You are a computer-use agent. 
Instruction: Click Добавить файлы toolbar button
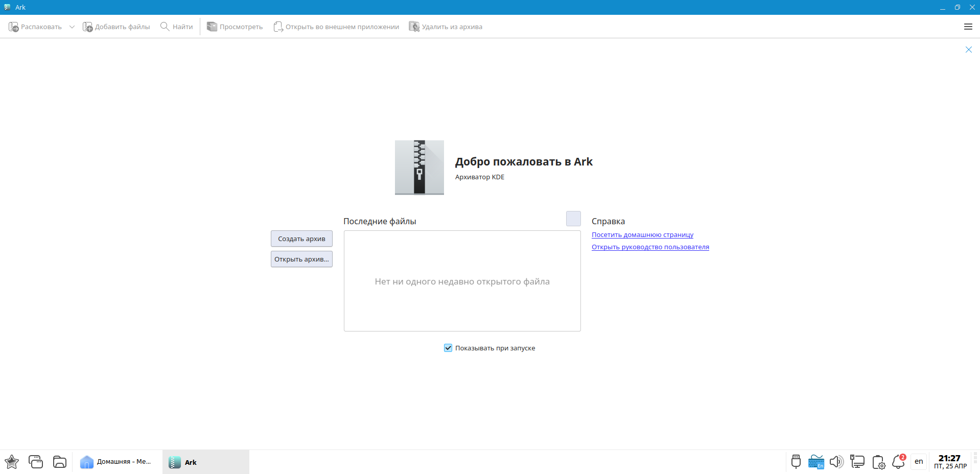pyautogui.click(x=116, y=27)
